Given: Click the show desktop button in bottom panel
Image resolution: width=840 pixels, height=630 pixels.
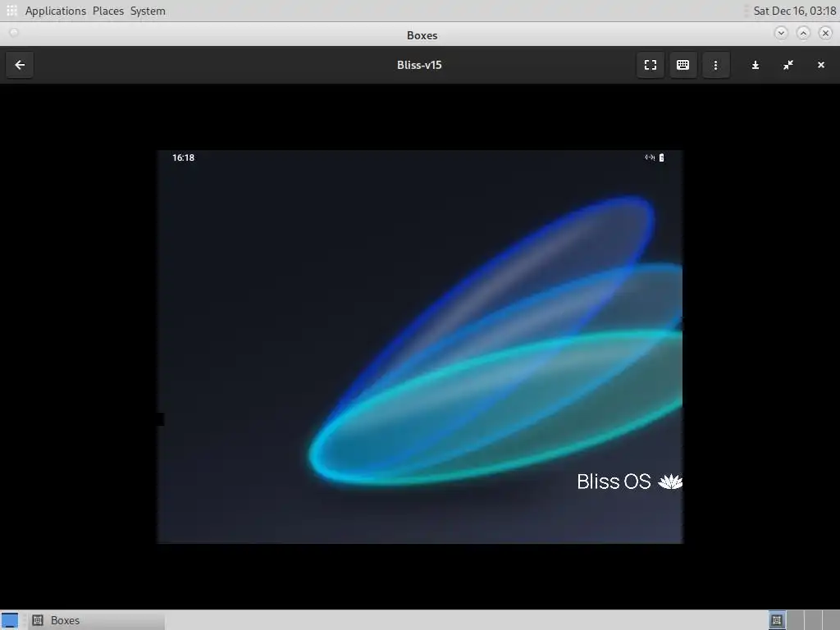Looking at the screenshot, I should (10, 620).
